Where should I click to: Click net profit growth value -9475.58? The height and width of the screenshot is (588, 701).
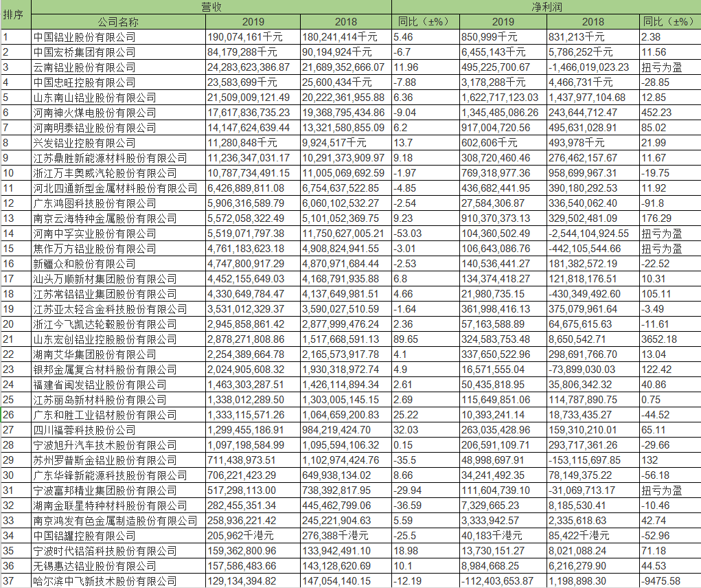671,581
